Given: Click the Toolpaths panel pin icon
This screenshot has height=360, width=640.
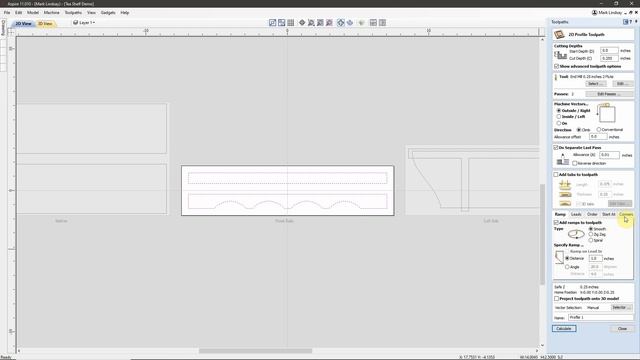Looking at the screenshot, I should click(x=636, y=22).
